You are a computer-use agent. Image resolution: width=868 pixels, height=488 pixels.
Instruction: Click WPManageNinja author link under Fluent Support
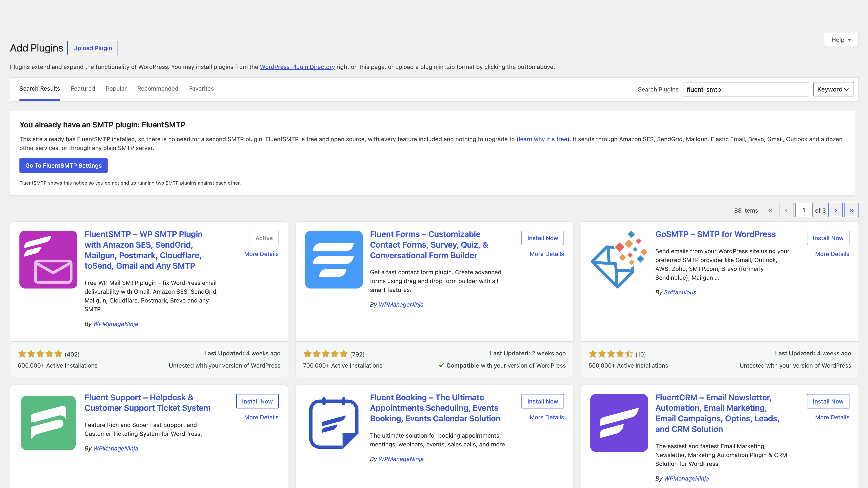(x=116, y=448)
